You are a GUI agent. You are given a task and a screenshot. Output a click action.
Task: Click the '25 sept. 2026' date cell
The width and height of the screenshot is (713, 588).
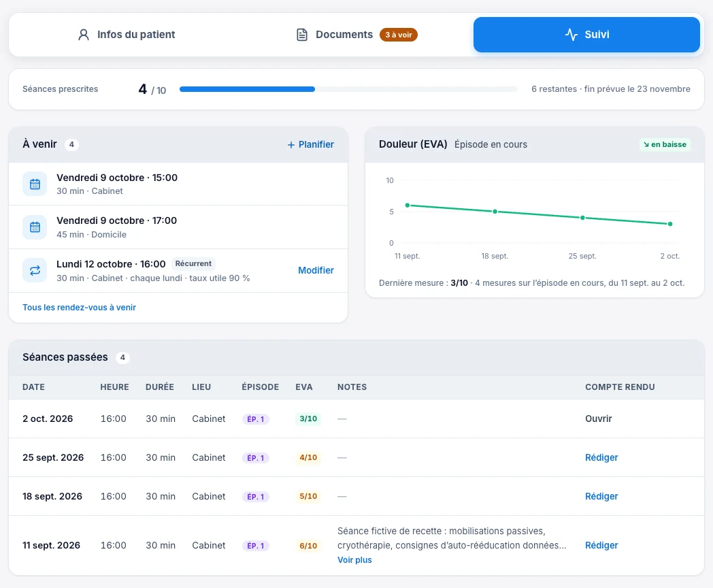click(53, 457)
